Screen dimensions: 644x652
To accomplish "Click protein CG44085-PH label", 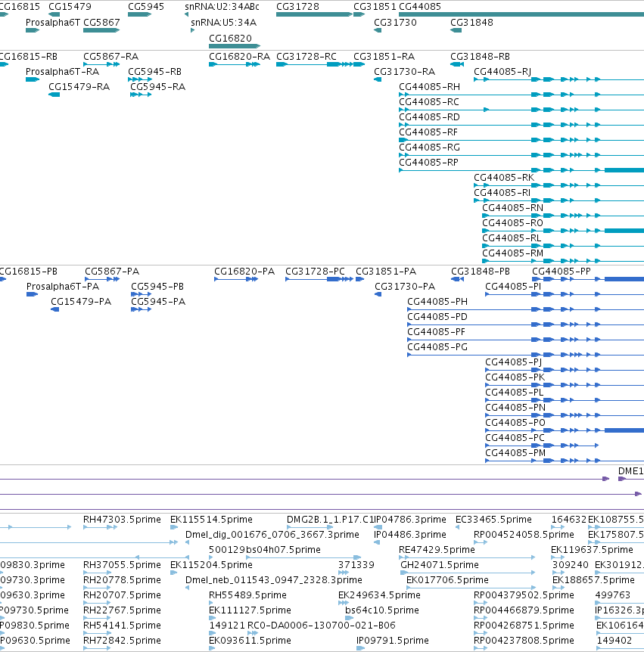I will pos(437,302).
